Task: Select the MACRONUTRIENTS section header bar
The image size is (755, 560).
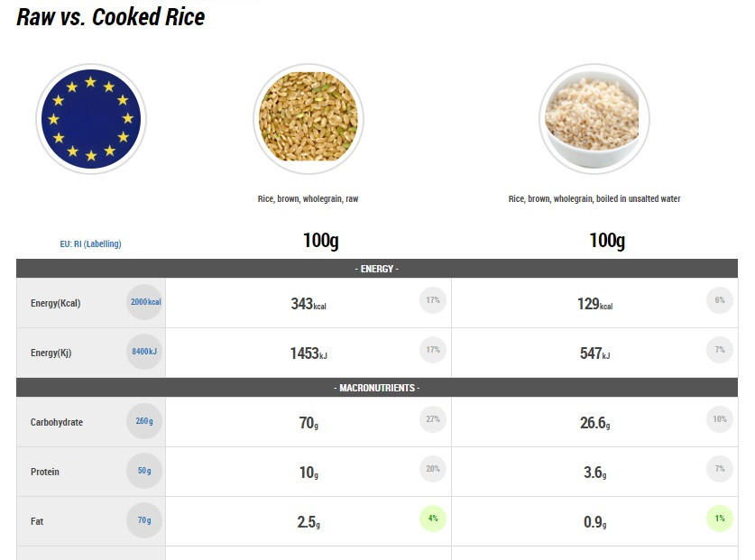Action: (x=377, y=388)
